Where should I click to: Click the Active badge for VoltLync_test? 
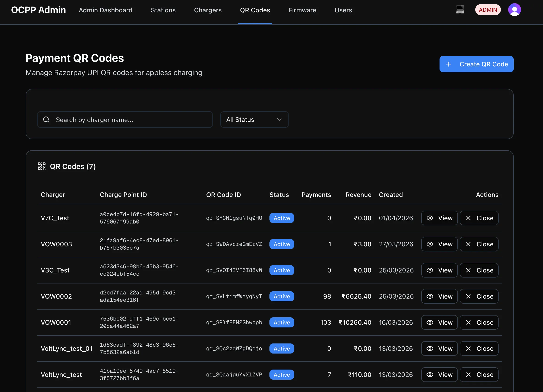(282, 375)
